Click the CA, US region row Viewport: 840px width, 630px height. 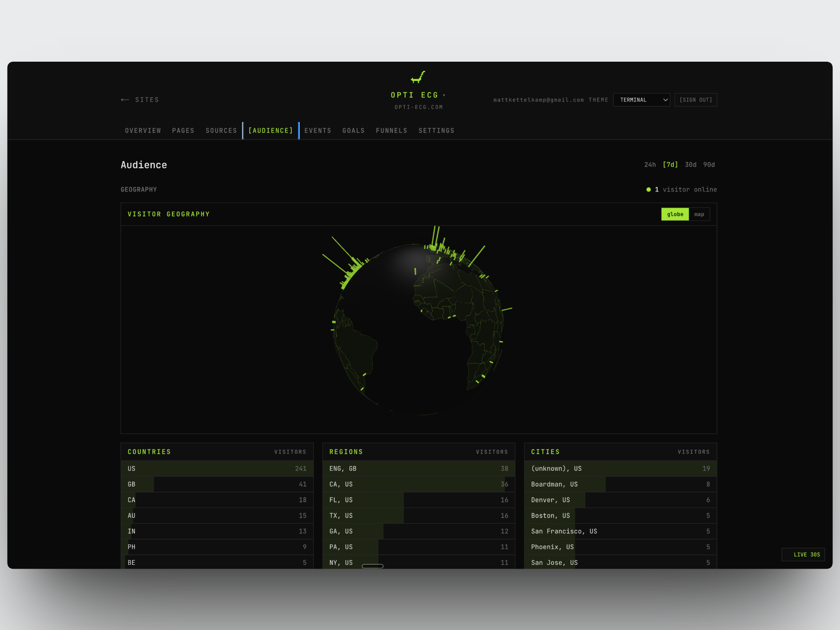(x=419, y=484)
